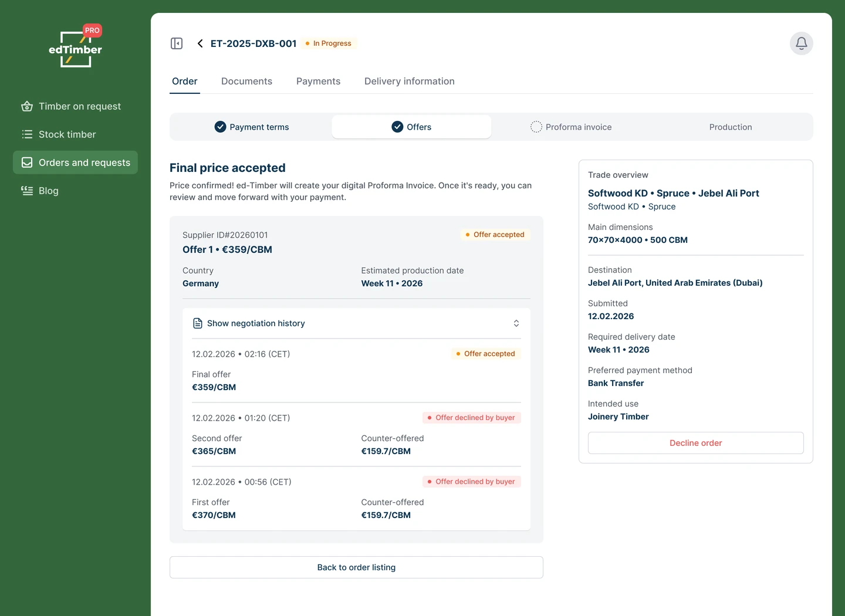This screenshot has width=845, height=616.
Task: Click the counter-offer value beside First offer
Action: click(x=386, y=515)
